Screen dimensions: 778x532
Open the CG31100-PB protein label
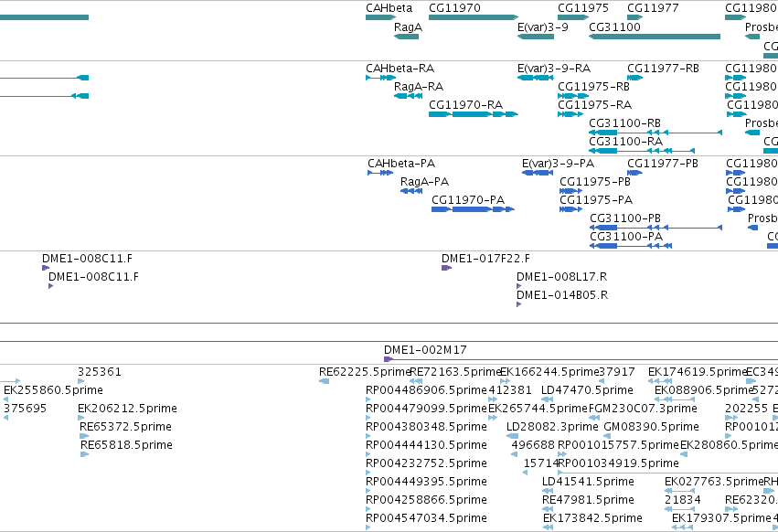pyautogui.click(x=625, y=218)
